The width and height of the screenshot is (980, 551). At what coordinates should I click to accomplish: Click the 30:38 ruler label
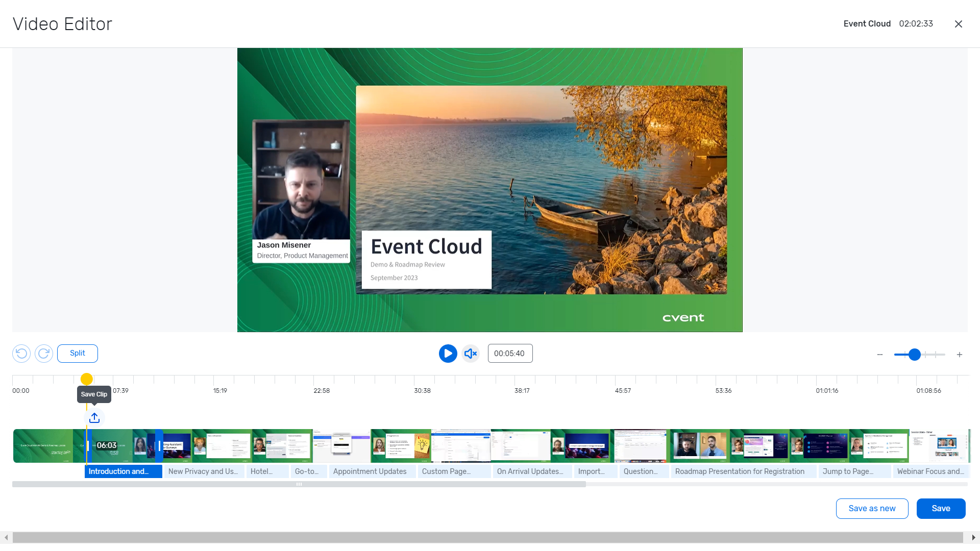click(x=422, y=391)
